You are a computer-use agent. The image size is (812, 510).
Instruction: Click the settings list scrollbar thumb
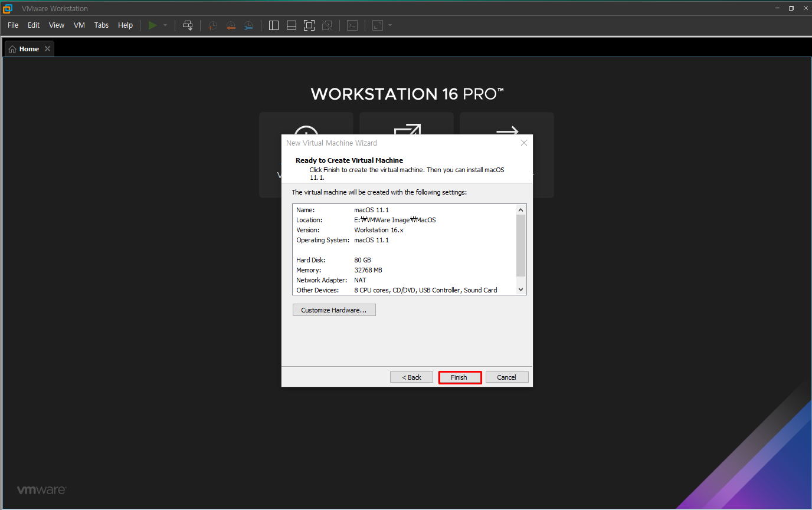520,245
